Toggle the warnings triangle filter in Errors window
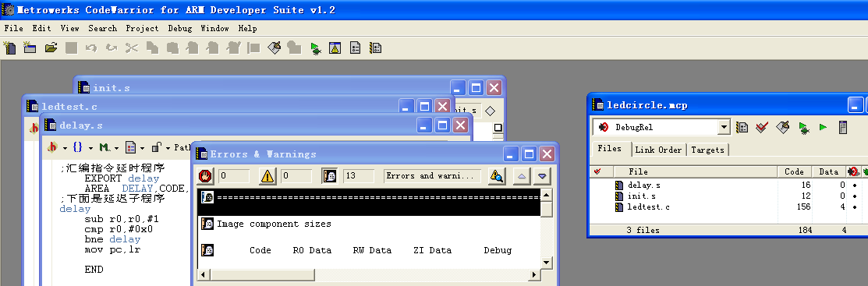This screenshot has height=286, width=868. click(x=267, y=176)
